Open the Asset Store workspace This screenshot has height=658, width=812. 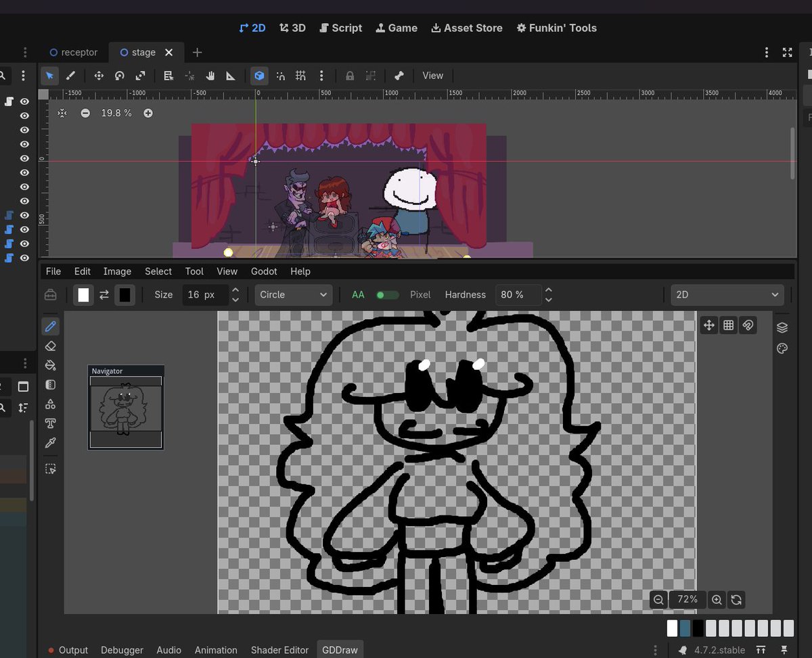click(x=467, y=28)
